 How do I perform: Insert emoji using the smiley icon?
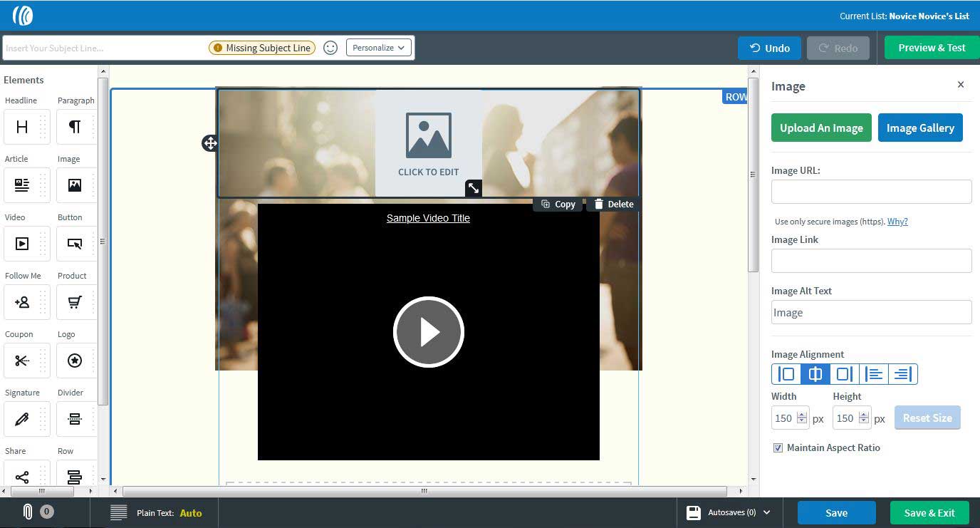click(x=330, y=48)
